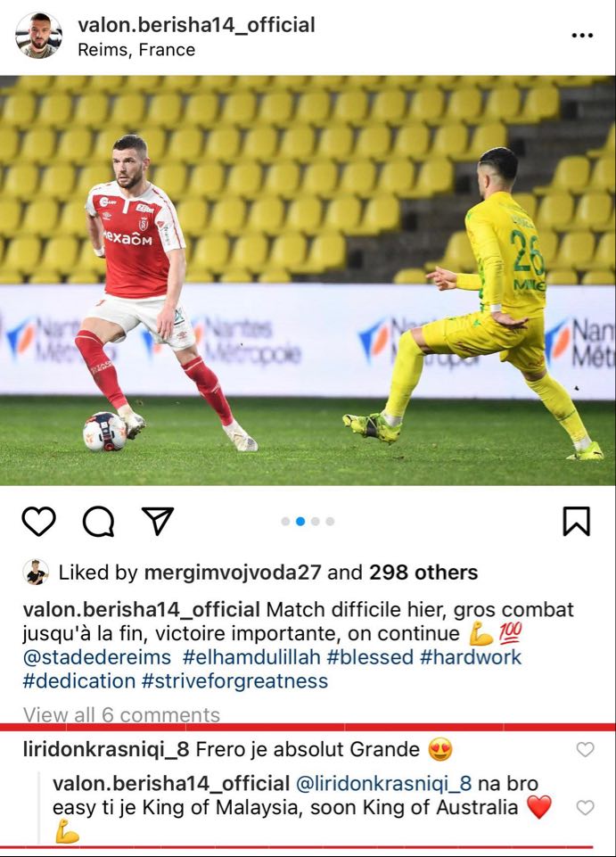Like liridonkrasniqi_8's comment with the heart
The width and height of the screenshot is (616, 857).
[585, 749]
